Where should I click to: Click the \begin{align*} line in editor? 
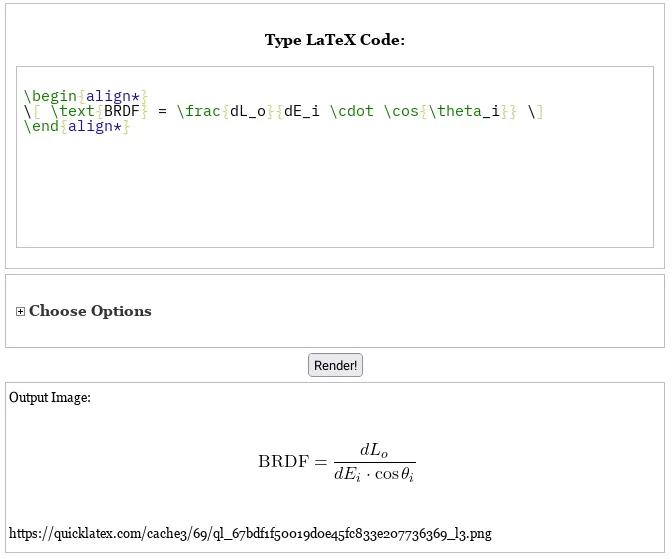[x=86, y=96]
